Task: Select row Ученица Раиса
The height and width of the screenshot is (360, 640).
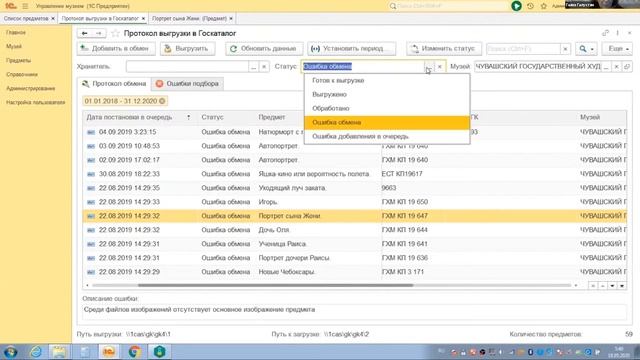Action: [354, 244]
